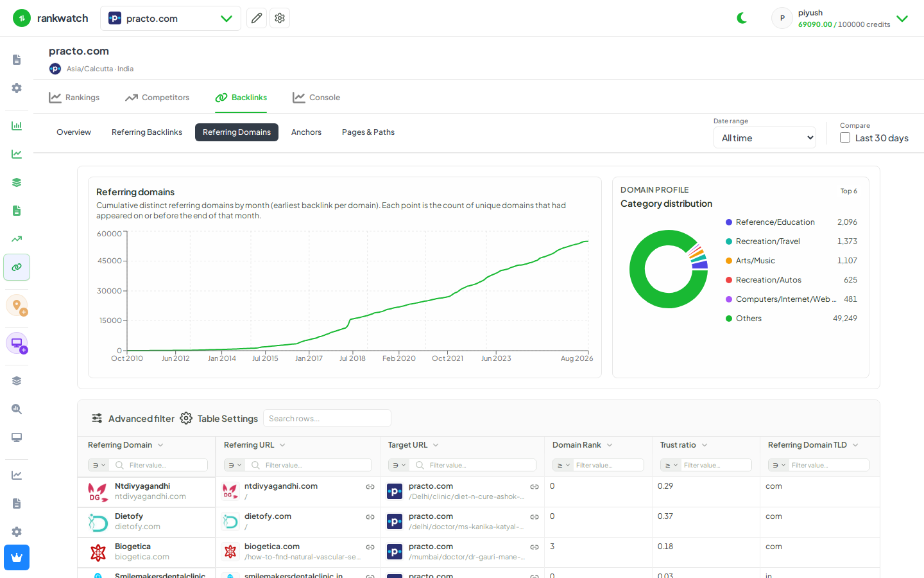Click the pencil edit project icon
This screenshot has height=578, width=924.
pyautogui.click(x=257, y=18)
